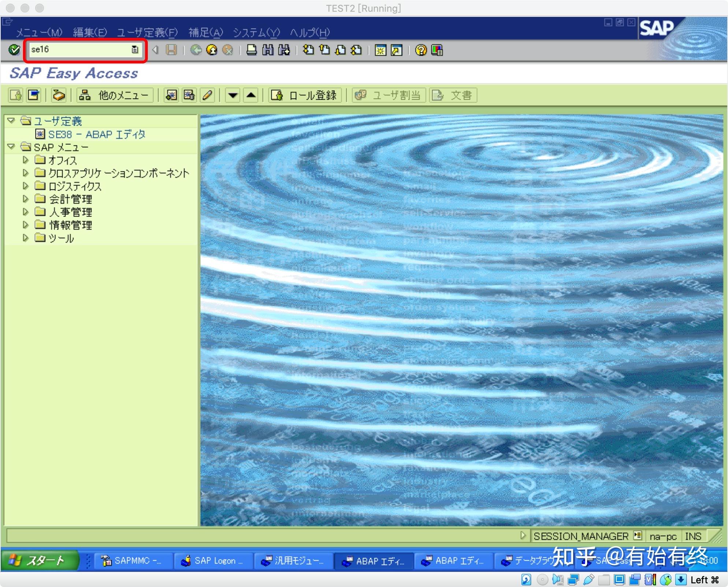
Task: Open the システム(Y) menu
Action: point(255,32)
